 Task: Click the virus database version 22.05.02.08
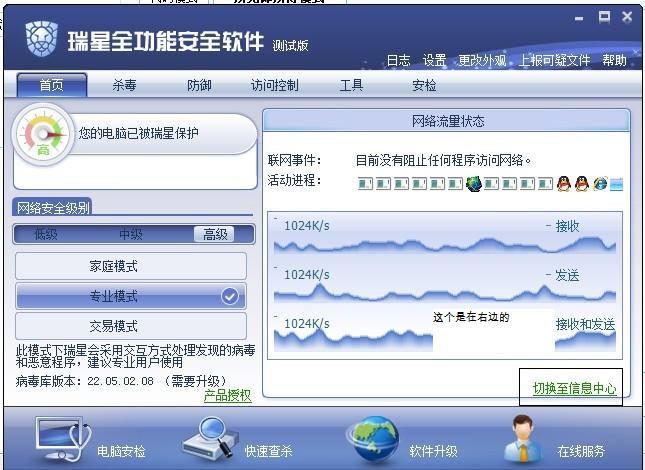[x=120, y=381]
